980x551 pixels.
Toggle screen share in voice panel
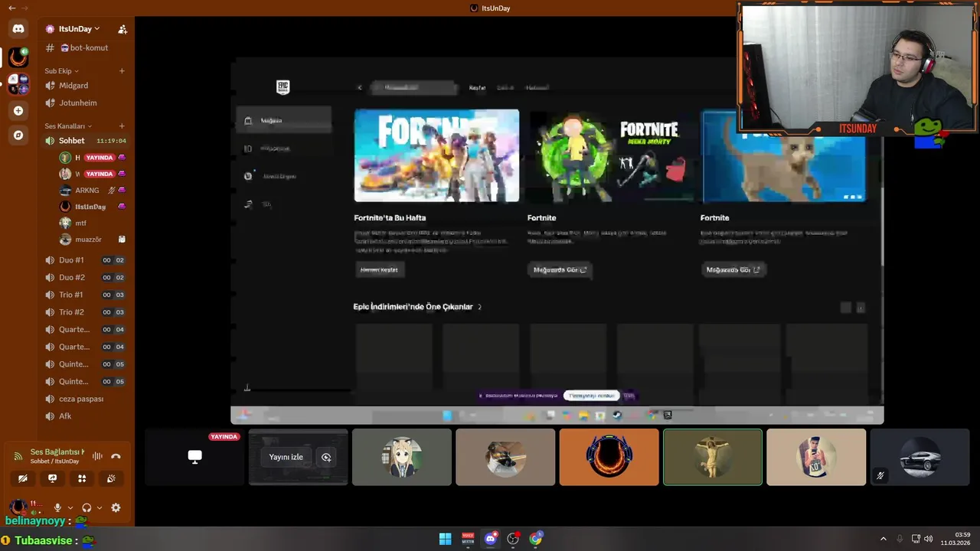click(x=52, y=478)
